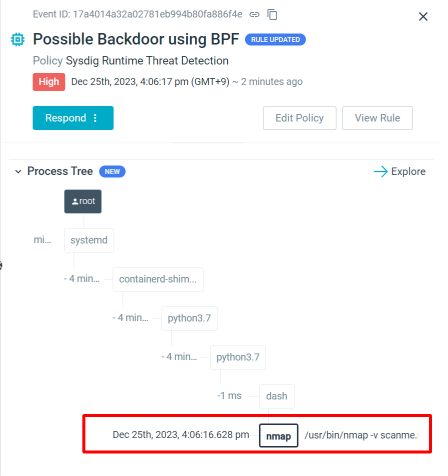Click the user icon on the root node
The image size is (448, 476).
(x=76, y=200)
